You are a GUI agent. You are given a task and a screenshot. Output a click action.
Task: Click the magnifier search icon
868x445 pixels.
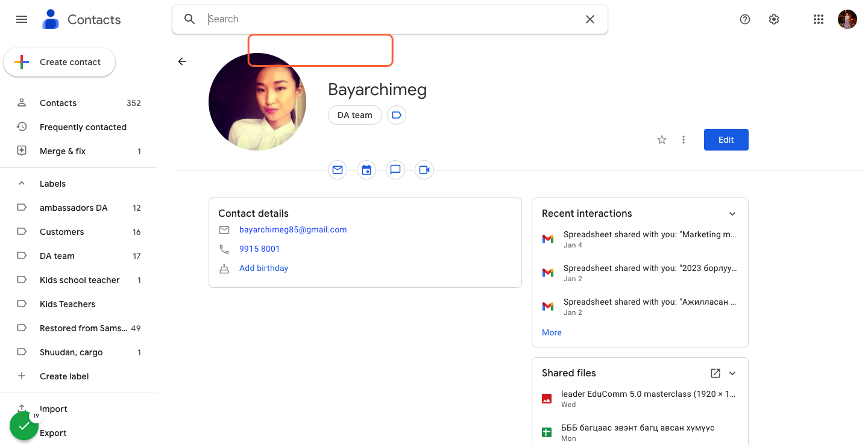click(189, 19)
